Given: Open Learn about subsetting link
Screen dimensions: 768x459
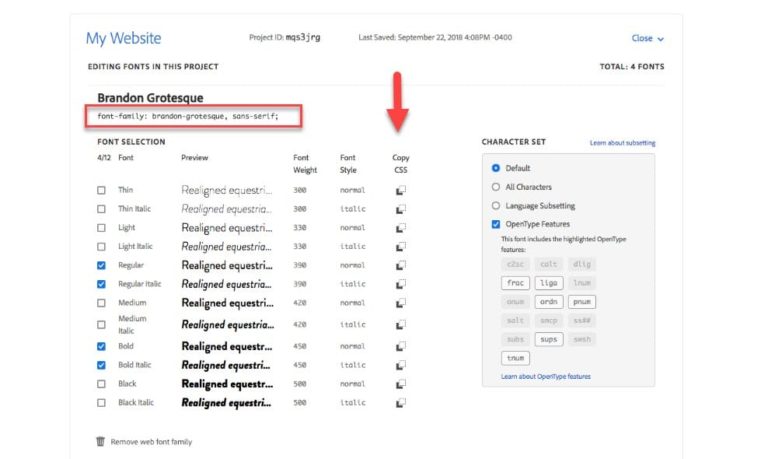Looking at the screenshot, I should point(623,143).
